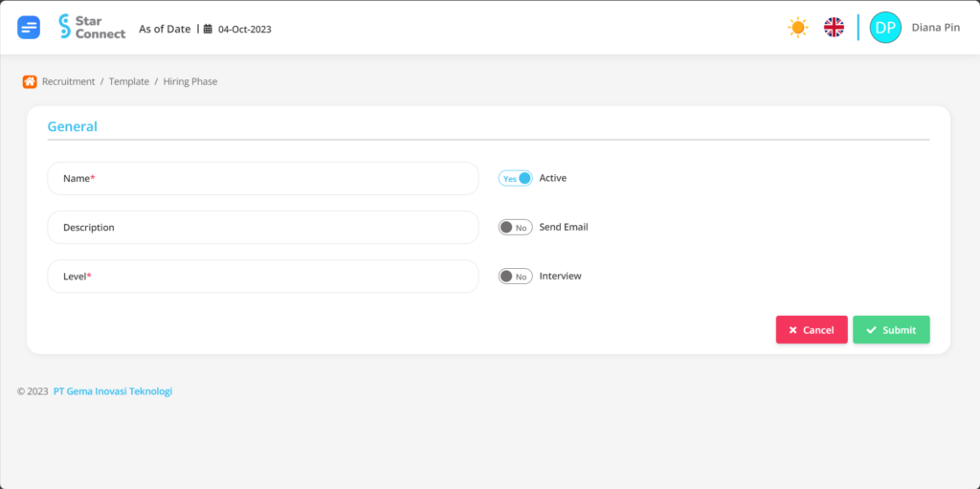Click the Star Connect logo
Screen dimensions: 980x489
pyautogui.click(x=92, y=27)
